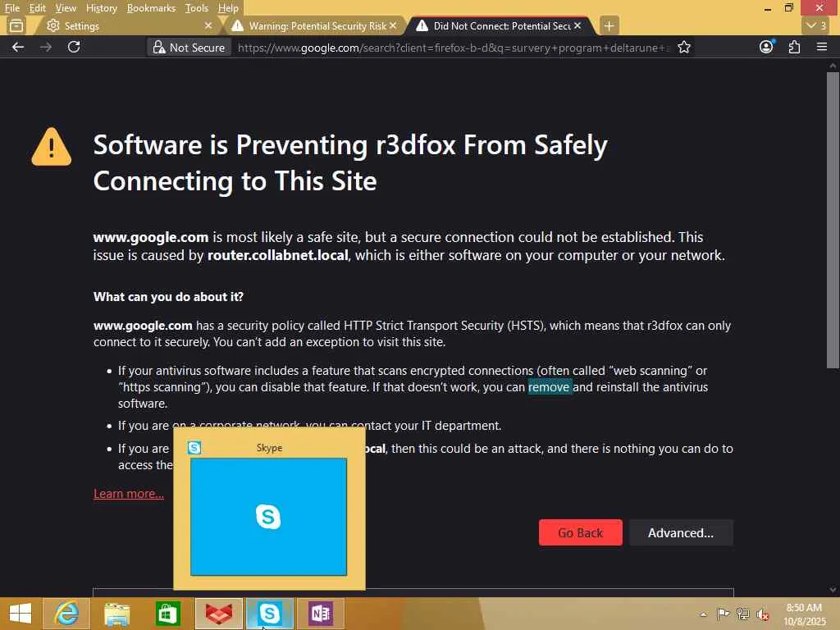Click the back navigation arrow
The image size is (840, 630).
(18, 47)
